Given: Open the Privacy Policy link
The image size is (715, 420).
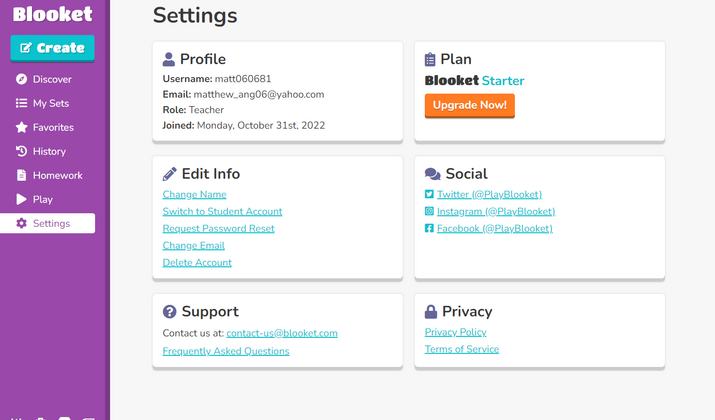Looking at the screenshot, I should 456,332.
